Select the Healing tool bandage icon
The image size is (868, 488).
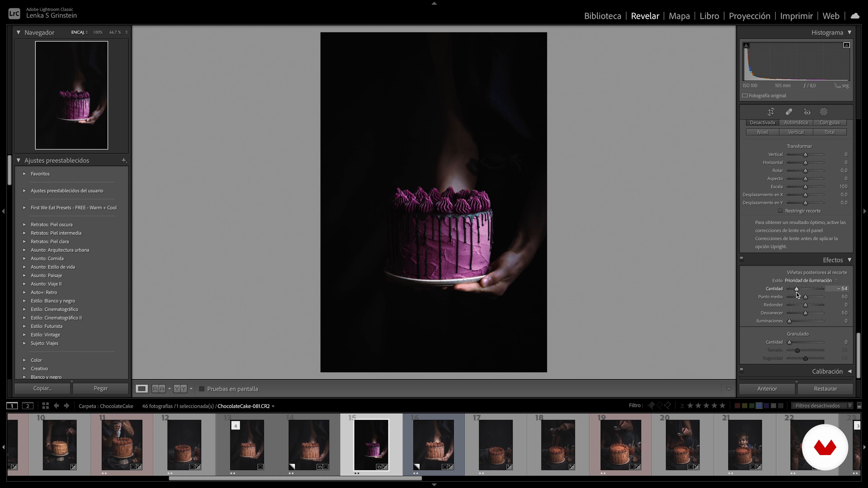(x=789, y=112)
